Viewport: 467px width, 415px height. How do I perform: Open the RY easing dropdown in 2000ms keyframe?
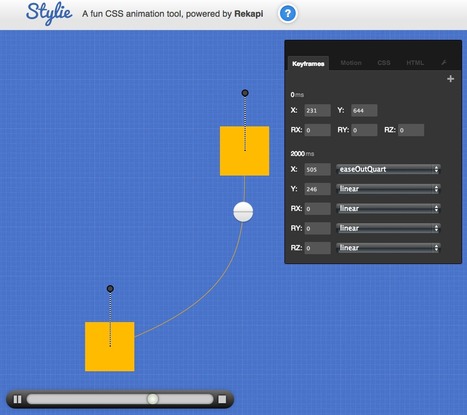coord(388,228)
